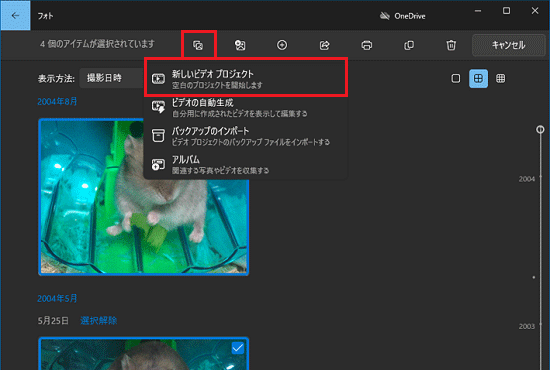Screen dimensions: 550x370
Task: Click the 表示方法: label
Action: 56,78
